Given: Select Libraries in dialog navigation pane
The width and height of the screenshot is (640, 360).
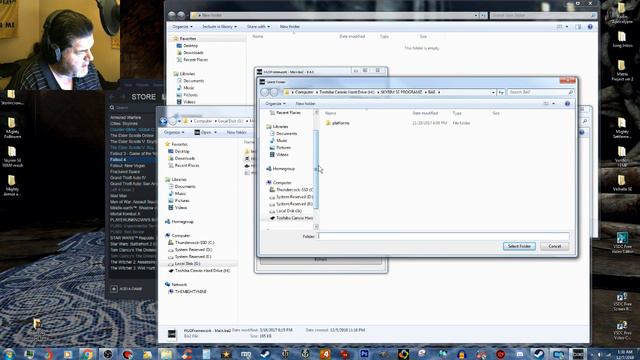Looking at the screenshot, I should pos(280,127).
